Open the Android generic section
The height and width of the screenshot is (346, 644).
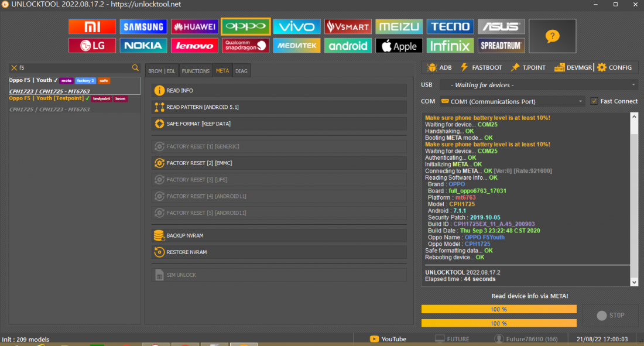click(348, 46)
